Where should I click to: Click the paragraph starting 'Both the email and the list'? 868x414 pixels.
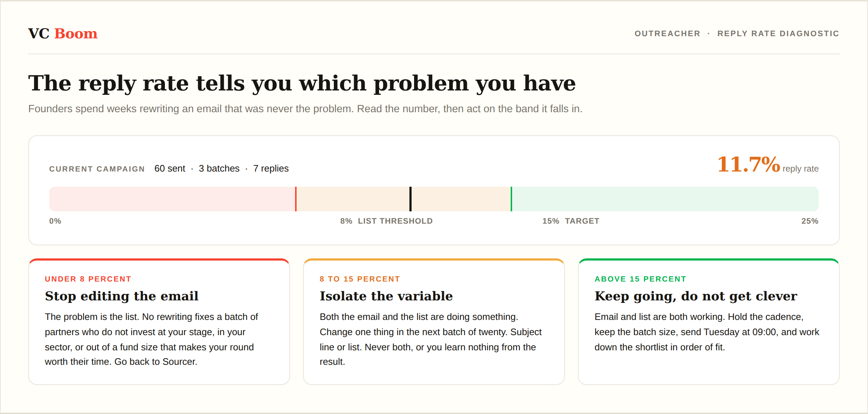431,339
